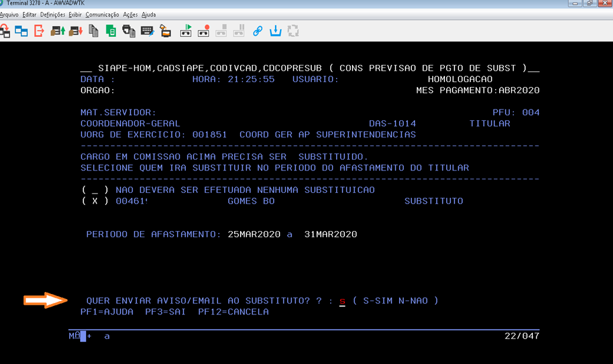
Task: Click the disconnect session icon in the toolbar
Action: click(x=39, y=31)
